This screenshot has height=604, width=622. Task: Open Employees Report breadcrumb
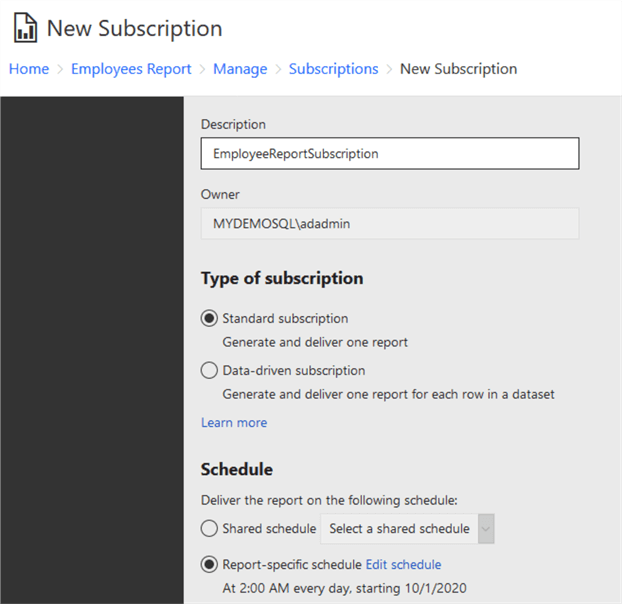click(x=131, y=69)
